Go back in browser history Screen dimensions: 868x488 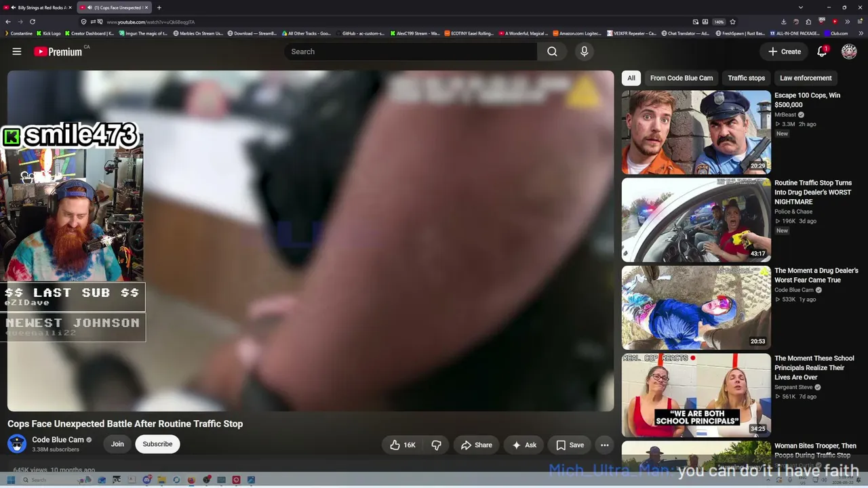(x=8, y=22)
